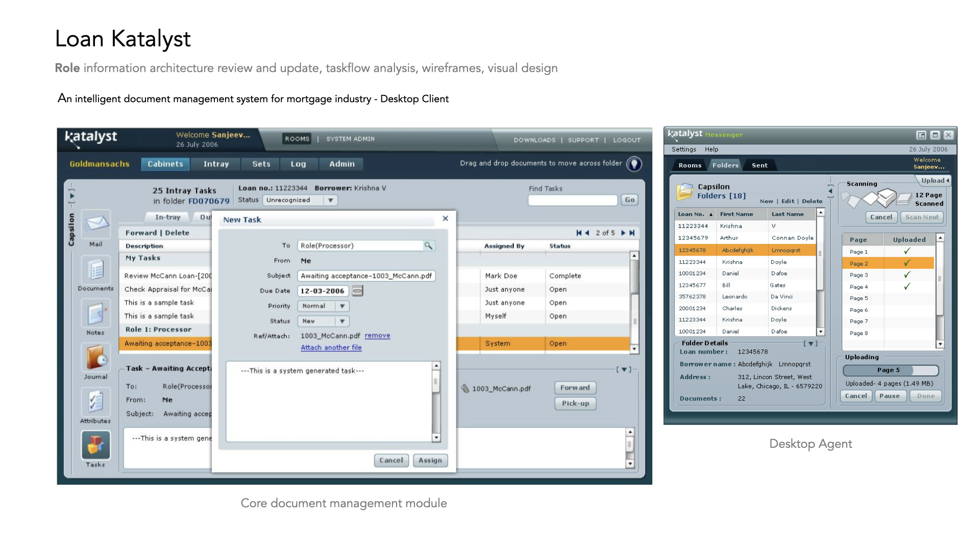
Task: Collapse the Folder Details section
Action: (x=811, y=344)
